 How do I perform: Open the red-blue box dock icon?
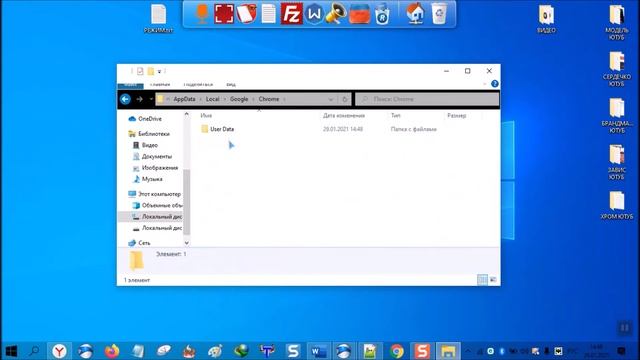[x=360, y=13]
